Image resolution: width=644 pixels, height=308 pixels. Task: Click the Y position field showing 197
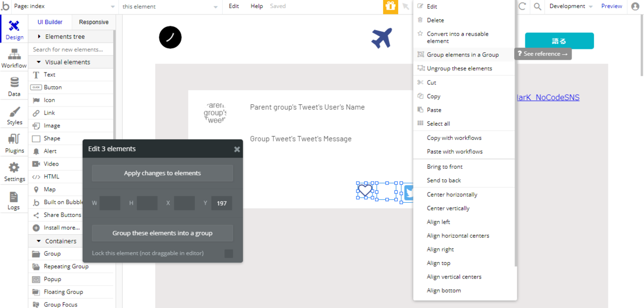(222, 203)
